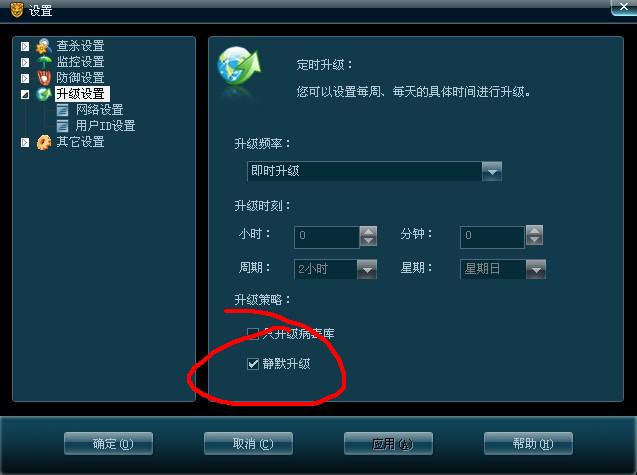The height and width of the screenshot is (475, 637).
Task: Enable the 只升级病毒库 checkbox
Action: coord(253,334)
